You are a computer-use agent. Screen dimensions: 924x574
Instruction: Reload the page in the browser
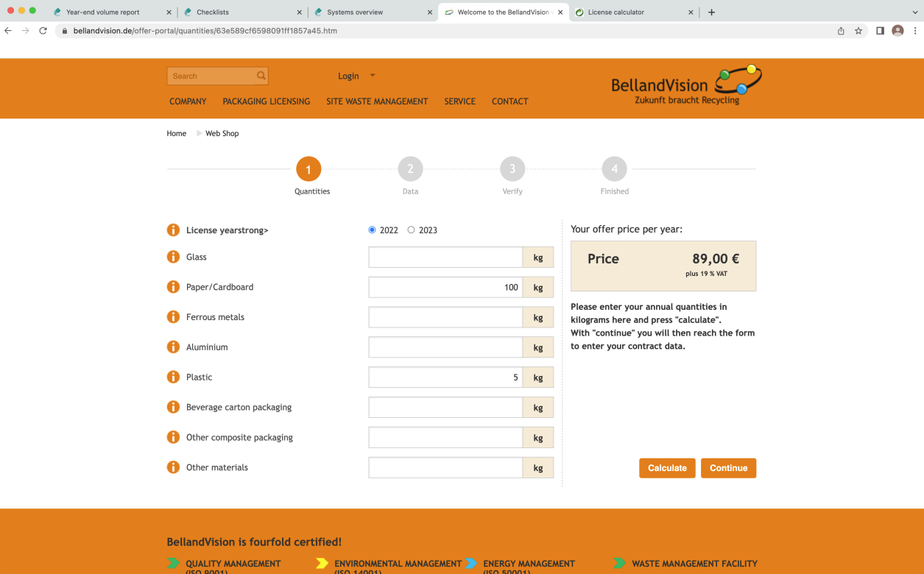[x=43, y=31]
